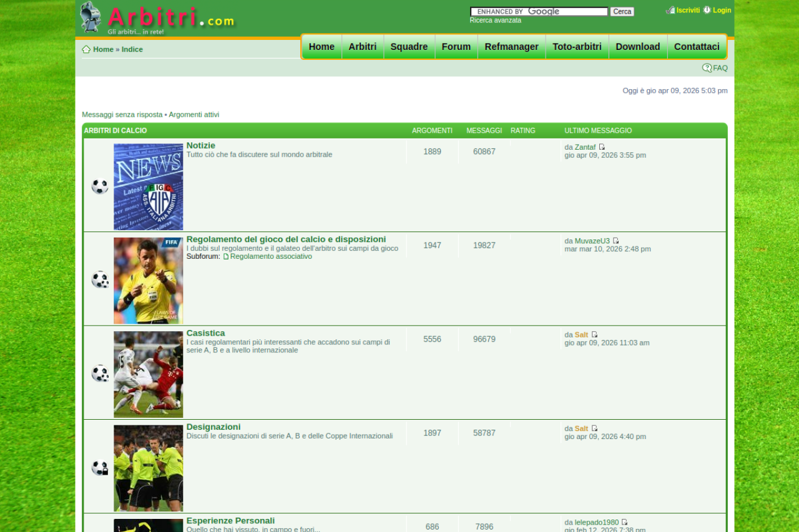Open the FAQ link
Screen dimensions: 799x532
coord(720,68)
